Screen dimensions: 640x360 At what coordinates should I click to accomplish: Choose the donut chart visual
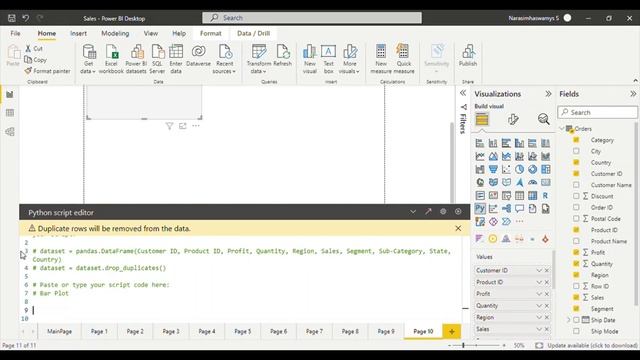pos(532,169)
